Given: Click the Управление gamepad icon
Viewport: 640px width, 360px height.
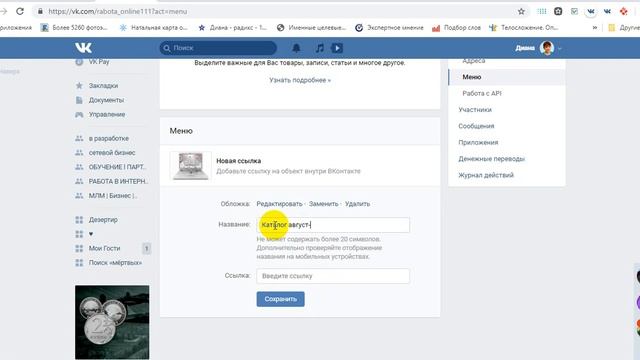Looking at the screenshot, I should pyautogui.click(x=79, y=114).
